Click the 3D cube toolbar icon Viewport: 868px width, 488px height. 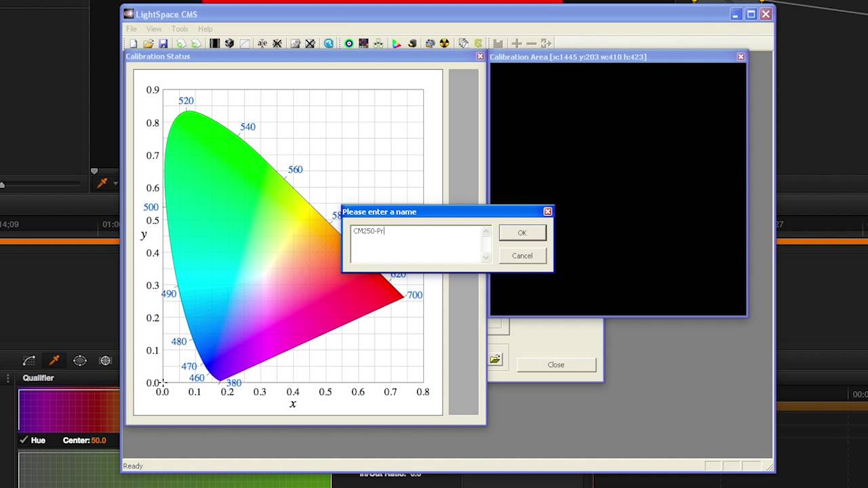tap(229, 43)
